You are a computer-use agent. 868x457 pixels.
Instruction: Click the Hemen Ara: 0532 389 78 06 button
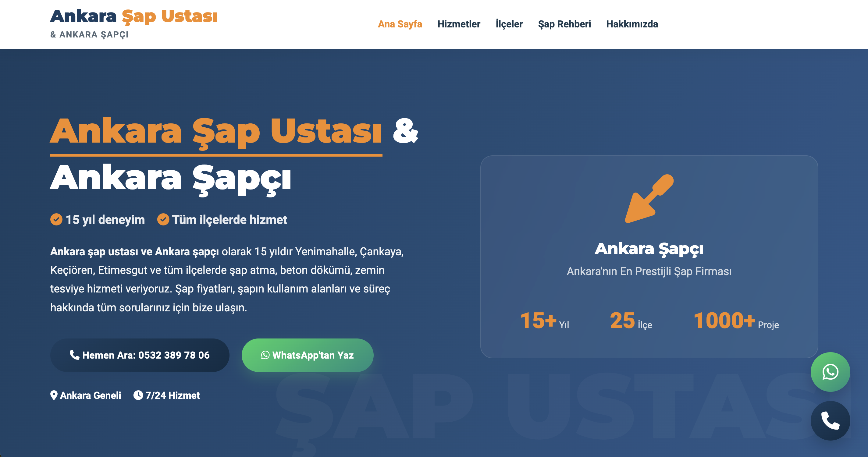click(140, 355)
